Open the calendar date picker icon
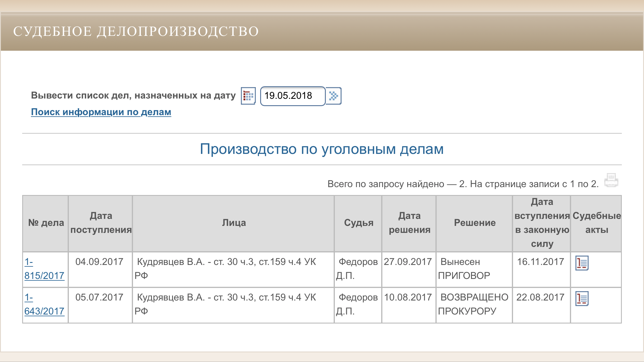 point(248,96)
